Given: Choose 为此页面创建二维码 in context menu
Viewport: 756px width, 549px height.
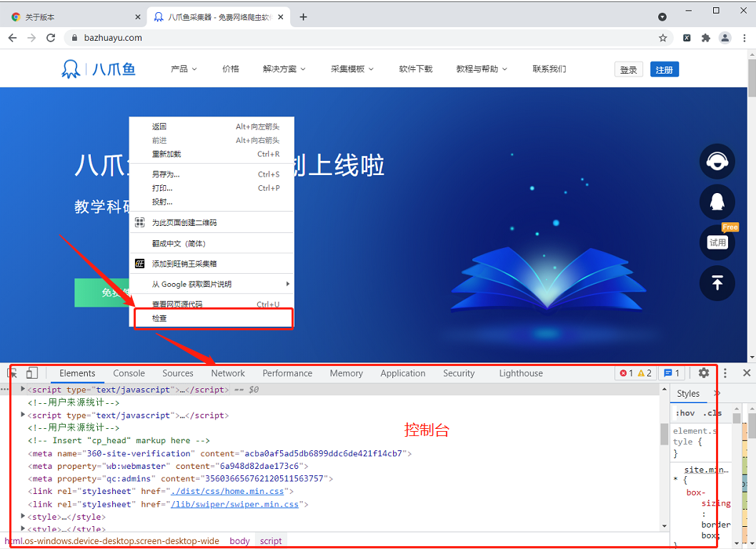Looking at the screenshot, I should pyautogui.click(x=212, y=222).
